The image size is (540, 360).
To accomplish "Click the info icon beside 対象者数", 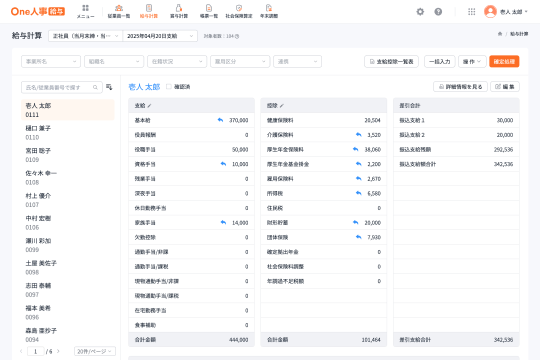I will pyautogui.click(x=237, y=36).
